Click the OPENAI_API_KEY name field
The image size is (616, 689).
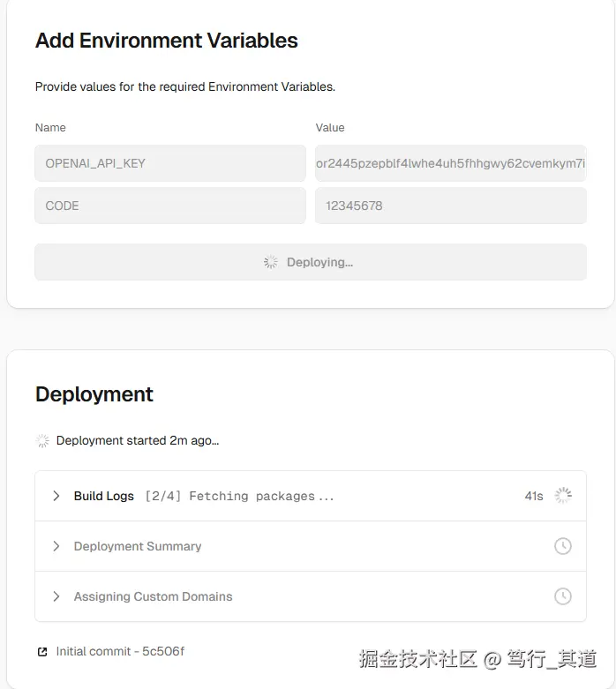pyautogui.click(x=170, y=163)
